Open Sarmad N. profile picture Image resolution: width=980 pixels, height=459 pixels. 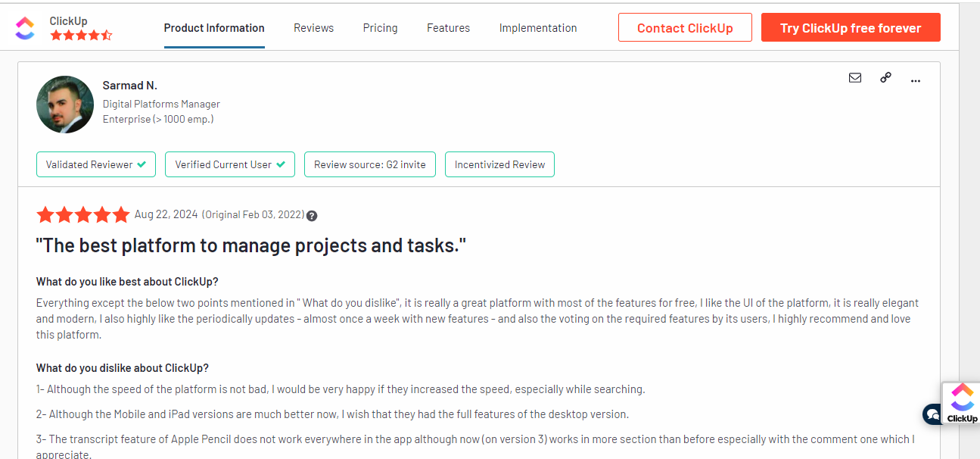pyautogui.click(x=65, y=105)
